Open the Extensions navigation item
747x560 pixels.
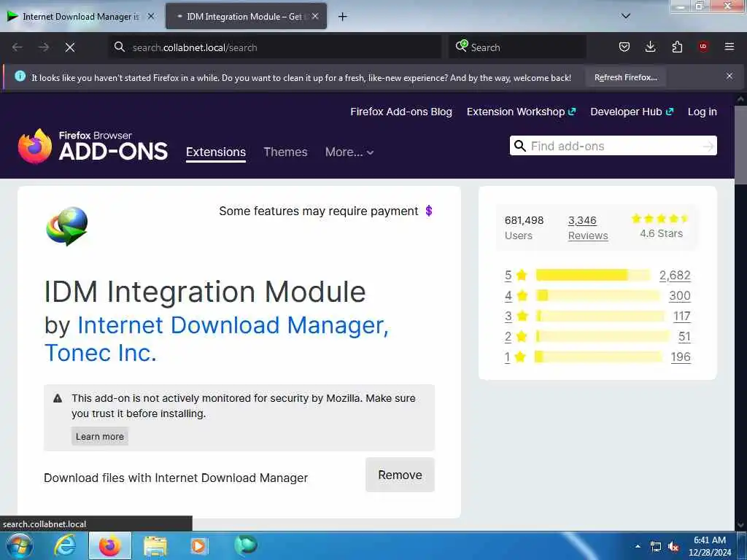216,152
